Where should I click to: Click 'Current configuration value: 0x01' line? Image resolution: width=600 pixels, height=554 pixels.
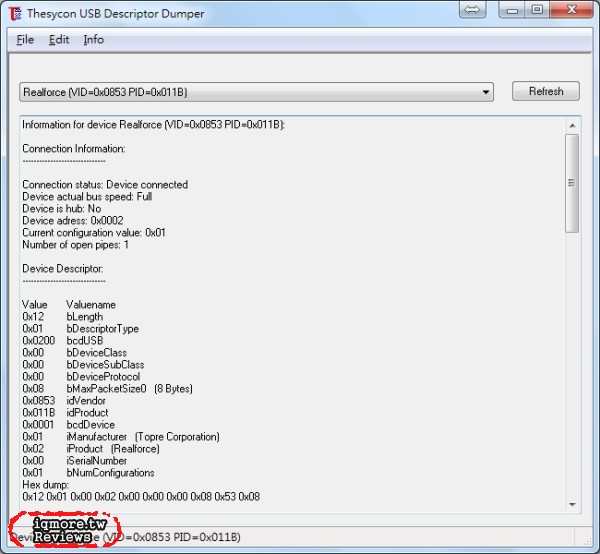point(94,233)
